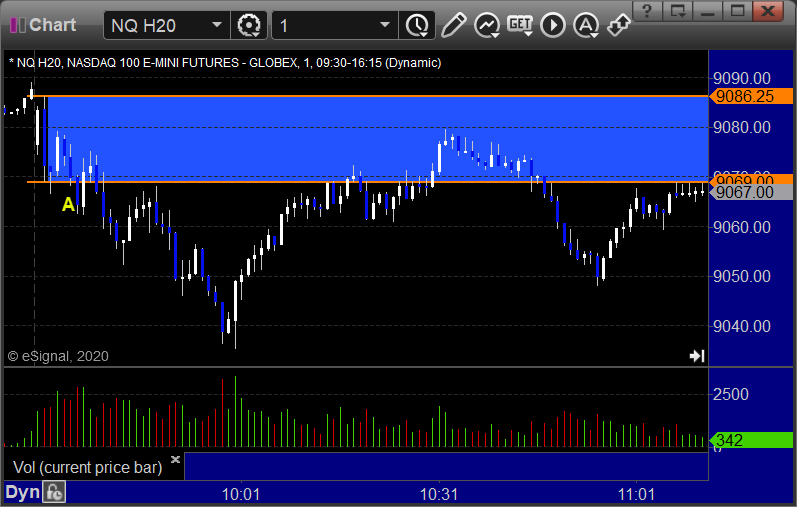This screenshot has width=797, height=507.
Task: Click the 10:31 time axis label
Action: pos(439,494)
